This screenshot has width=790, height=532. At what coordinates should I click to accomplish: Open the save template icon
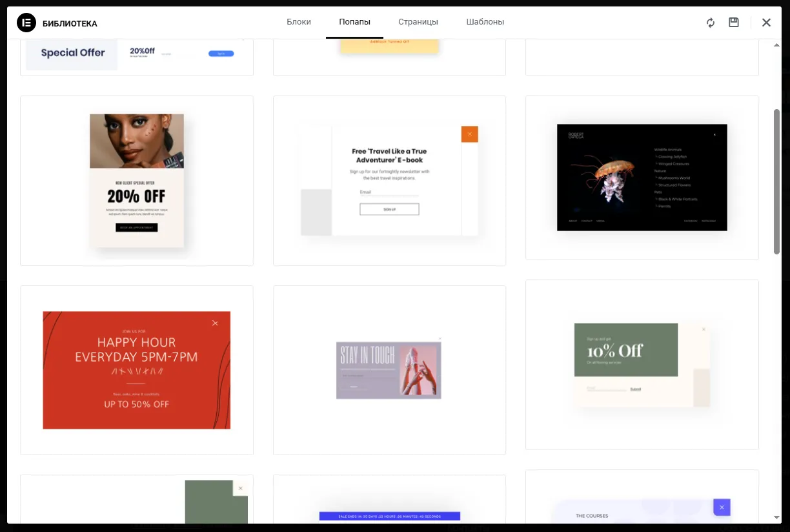tap(734, 23)
